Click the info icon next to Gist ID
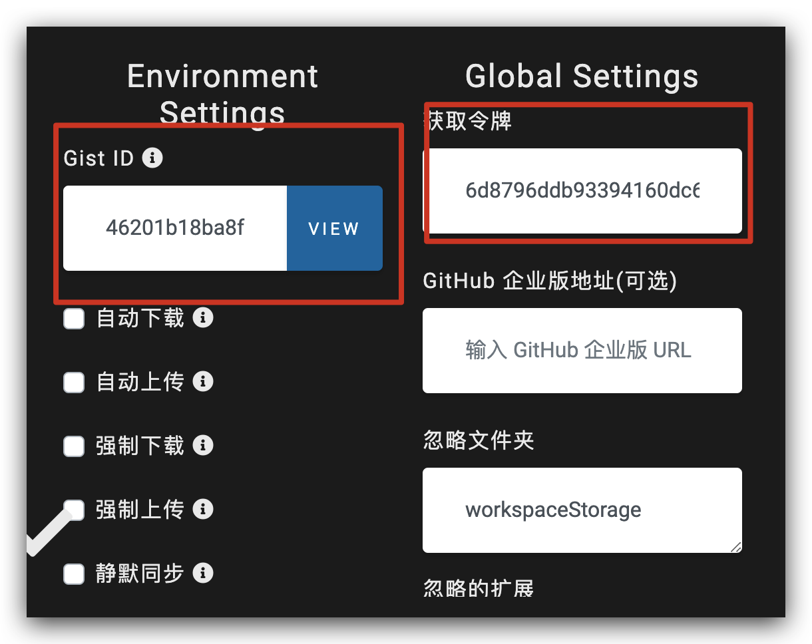Image resolution: width=812 pixels, height=644 pixels. tap(154, 158)
